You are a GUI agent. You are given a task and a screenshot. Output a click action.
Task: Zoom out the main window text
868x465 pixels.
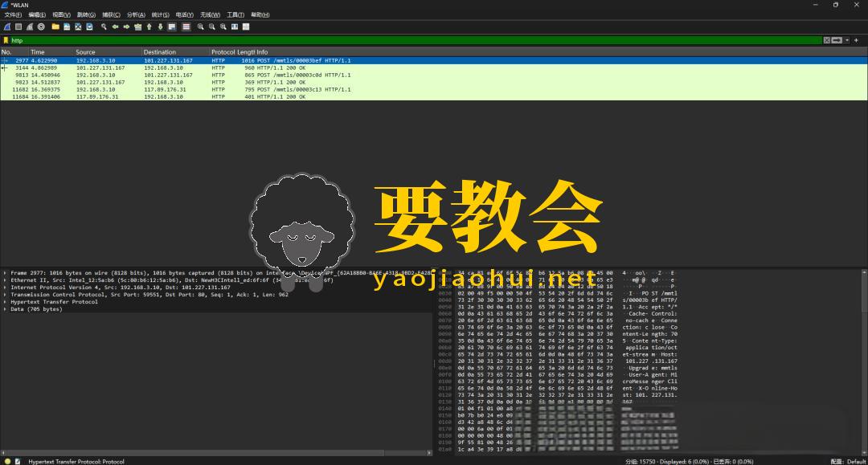[x=211, y=27]
